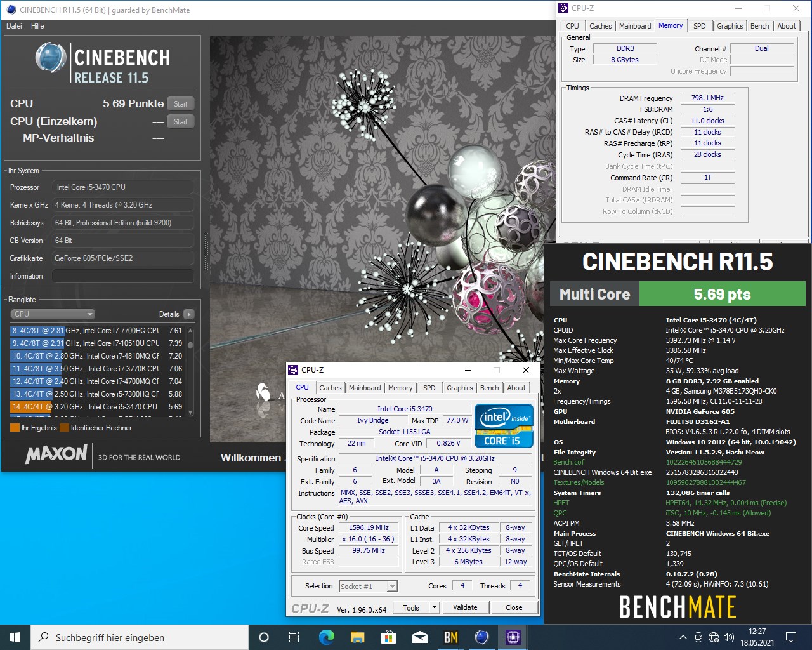Select ranking entry Core i5-7300HQ 5.88

click(x=97, y=394)
